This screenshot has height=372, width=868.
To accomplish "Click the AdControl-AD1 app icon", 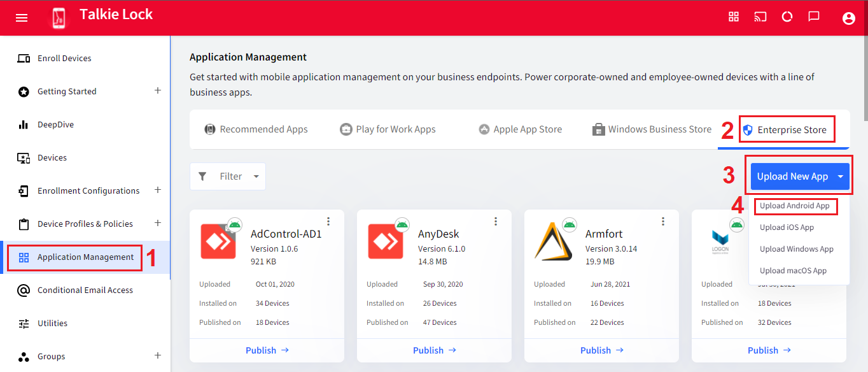I will [218, 241].
